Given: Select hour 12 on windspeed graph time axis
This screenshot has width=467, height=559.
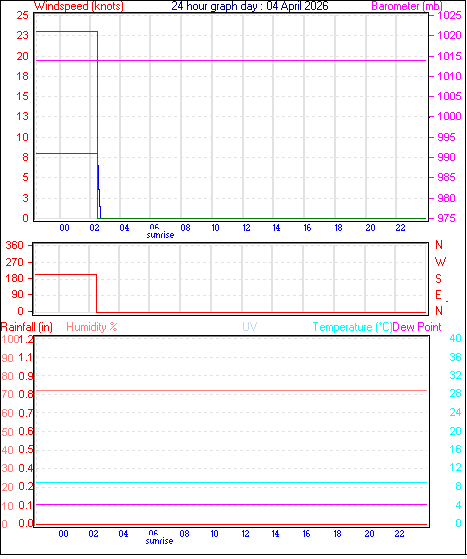Looking at the screenshot, I should pos(246,228).
